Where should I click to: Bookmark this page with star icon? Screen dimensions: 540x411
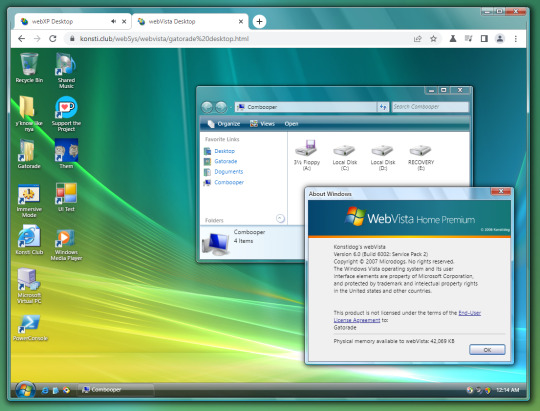[x=433, y=39]
